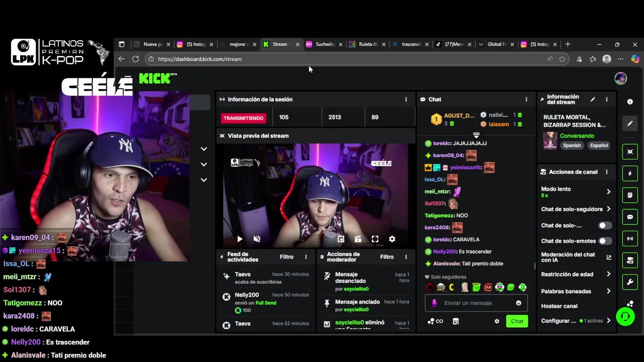The width and height of the screenshot is (644, 362).
Task: Toggle the Chat de solo-... switch
Action: click(x=605, y=226)
